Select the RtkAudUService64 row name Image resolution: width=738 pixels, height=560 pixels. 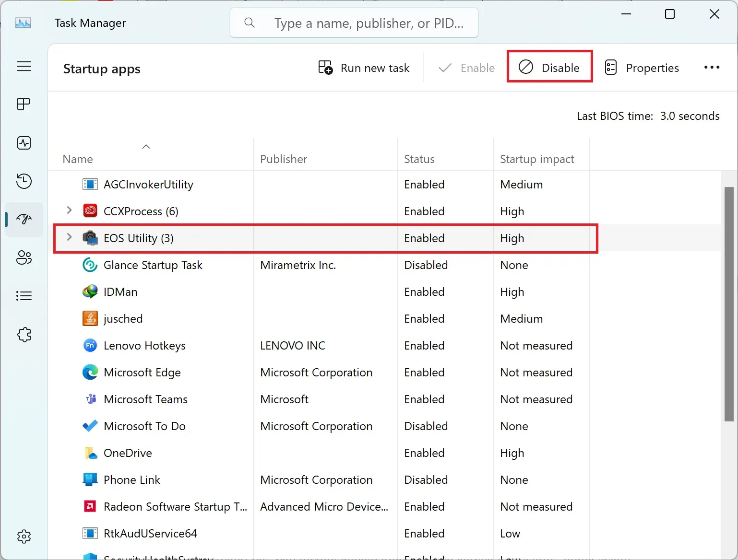[x=150, y=533]
